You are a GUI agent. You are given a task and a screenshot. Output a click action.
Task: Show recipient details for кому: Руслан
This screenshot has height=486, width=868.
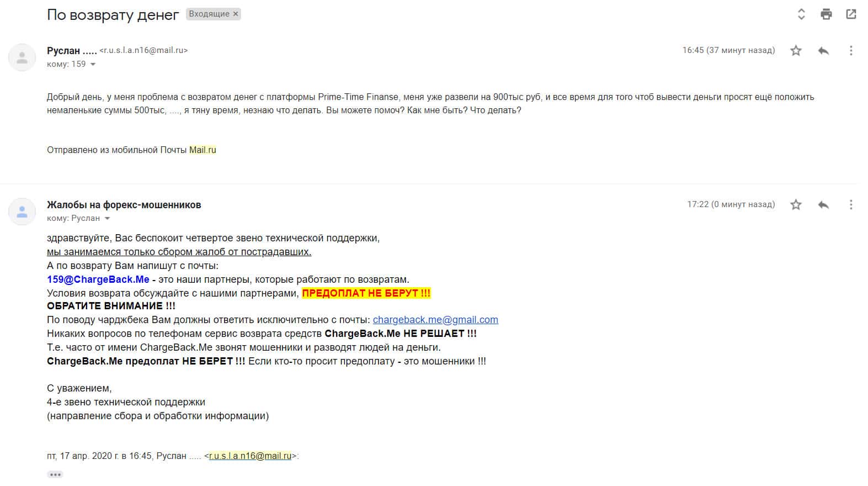pyautogui.click(x=107, y=218)
